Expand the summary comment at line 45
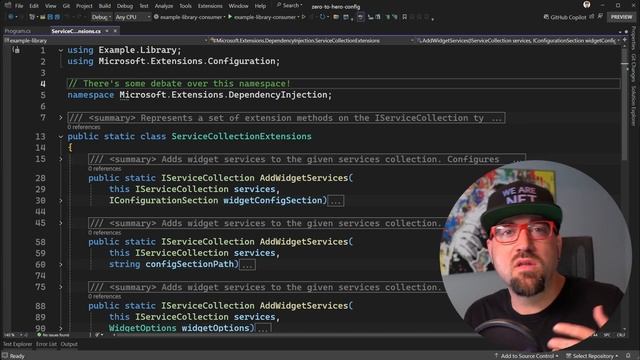The image size is (640, 360). (x=60, y=223)
